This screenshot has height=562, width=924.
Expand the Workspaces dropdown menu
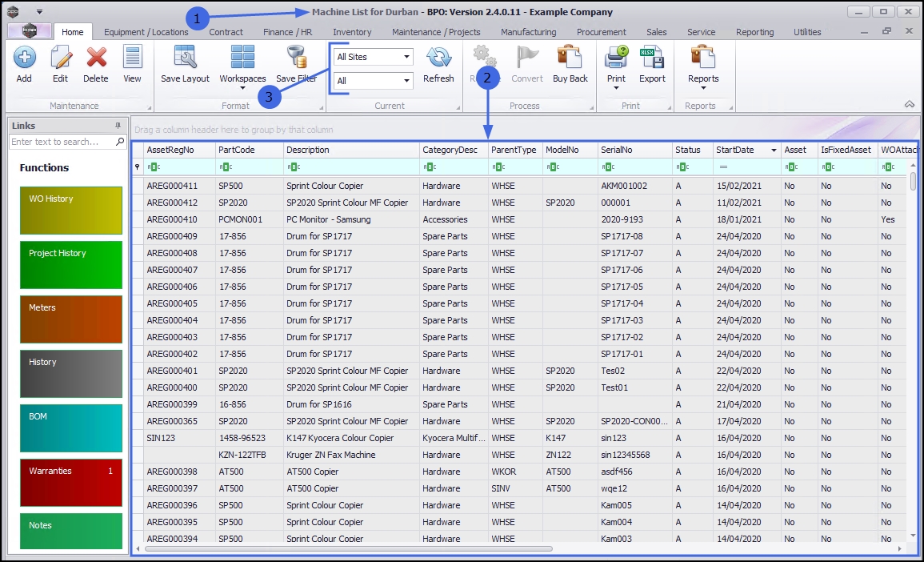242,88
